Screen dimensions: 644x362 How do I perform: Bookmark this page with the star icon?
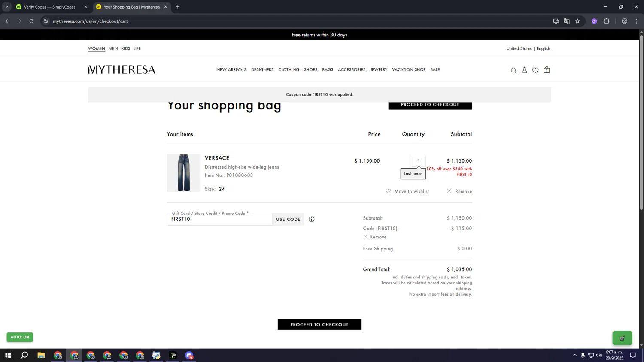577,21
